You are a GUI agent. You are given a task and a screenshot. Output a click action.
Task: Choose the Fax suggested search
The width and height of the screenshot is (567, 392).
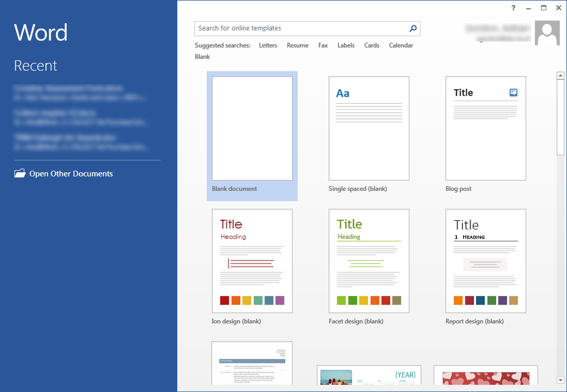(x=323, y=45)
